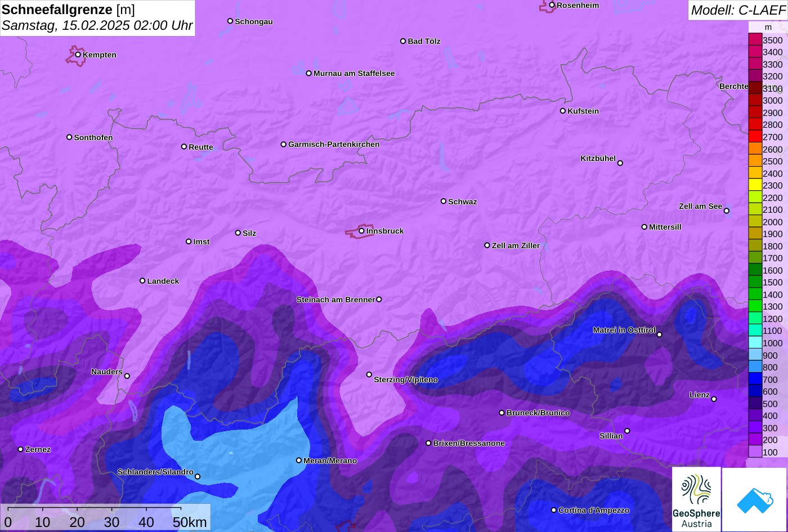Select the Sillian place name
The width and height of the screenshot is (788, 532).
click(x=611, y=436)
